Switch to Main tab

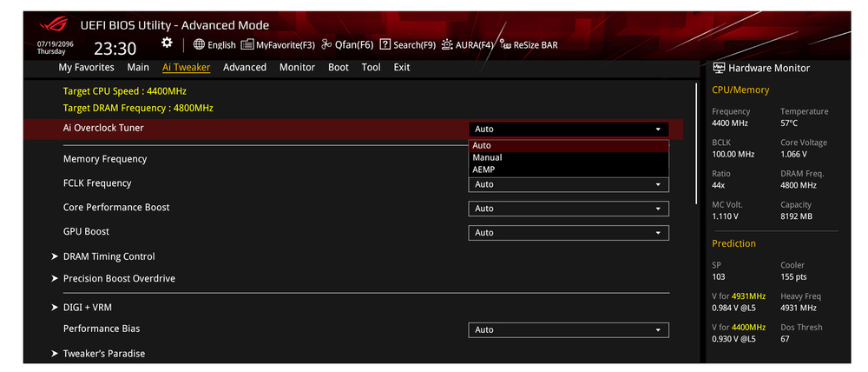(138, 67)
